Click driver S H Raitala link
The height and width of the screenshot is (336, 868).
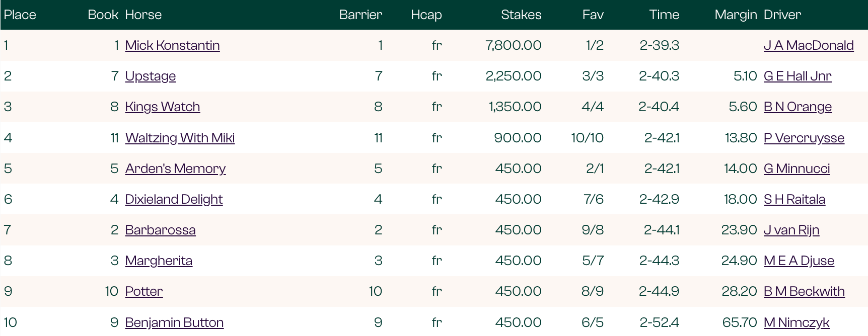794,199
